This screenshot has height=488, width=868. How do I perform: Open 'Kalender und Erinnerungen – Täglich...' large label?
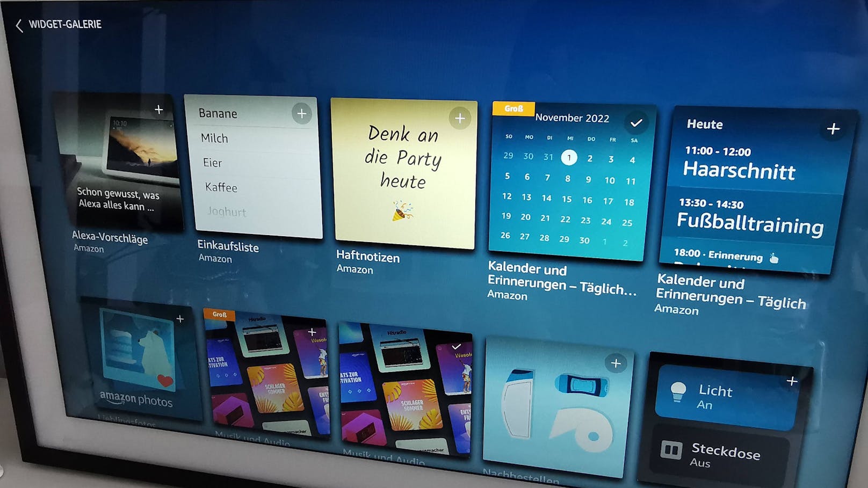point(562,278)
